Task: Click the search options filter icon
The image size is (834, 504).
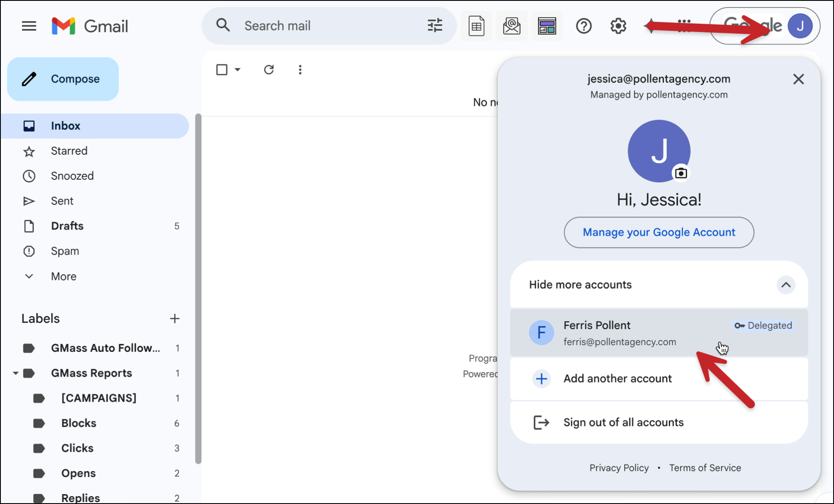Action: pyautogui.click(x=435, y=26)
